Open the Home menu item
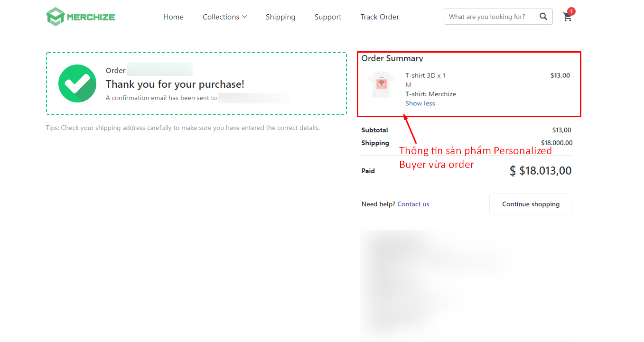 coord(173,17)
